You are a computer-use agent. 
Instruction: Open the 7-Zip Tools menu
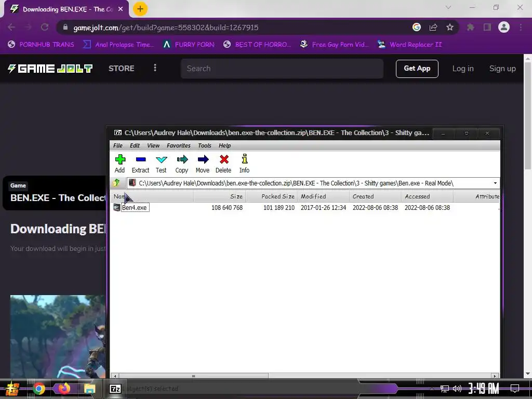205,145
